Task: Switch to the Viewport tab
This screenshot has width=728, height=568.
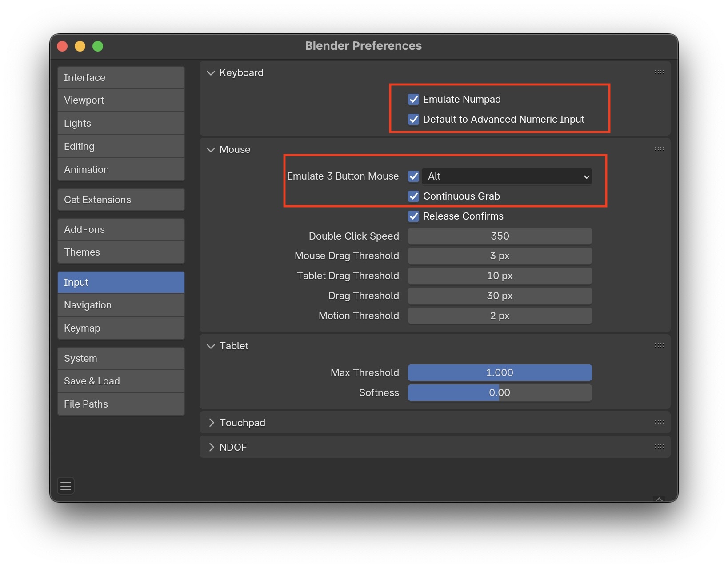Action: click(121, 100)
